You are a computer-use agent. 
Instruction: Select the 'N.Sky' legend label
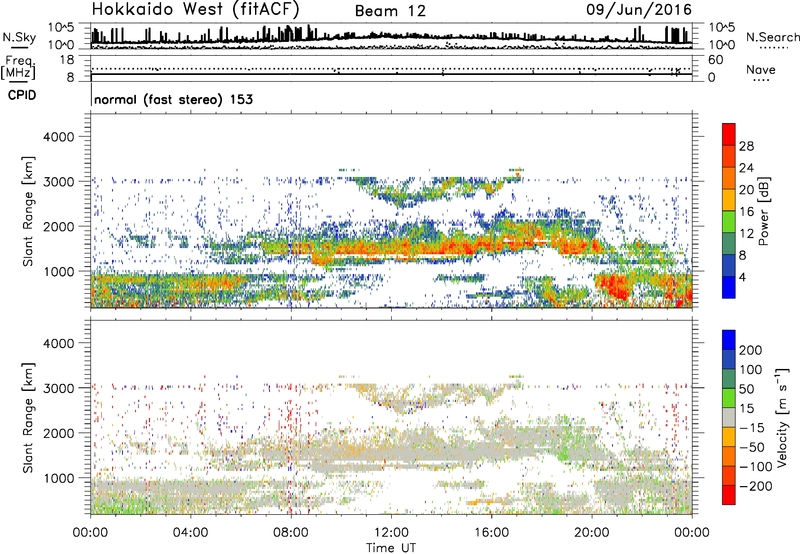(x=19, y=37)
